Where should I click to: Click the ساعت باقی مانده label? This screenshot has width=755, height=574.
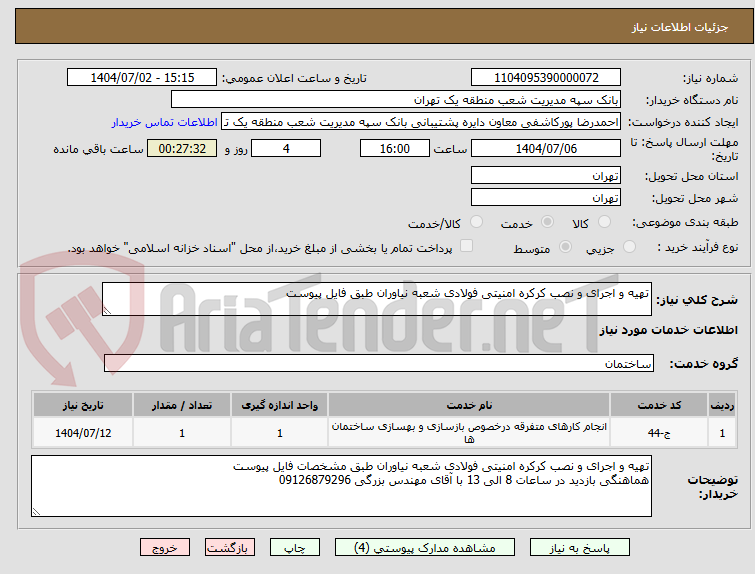click(x=98, y=149)
